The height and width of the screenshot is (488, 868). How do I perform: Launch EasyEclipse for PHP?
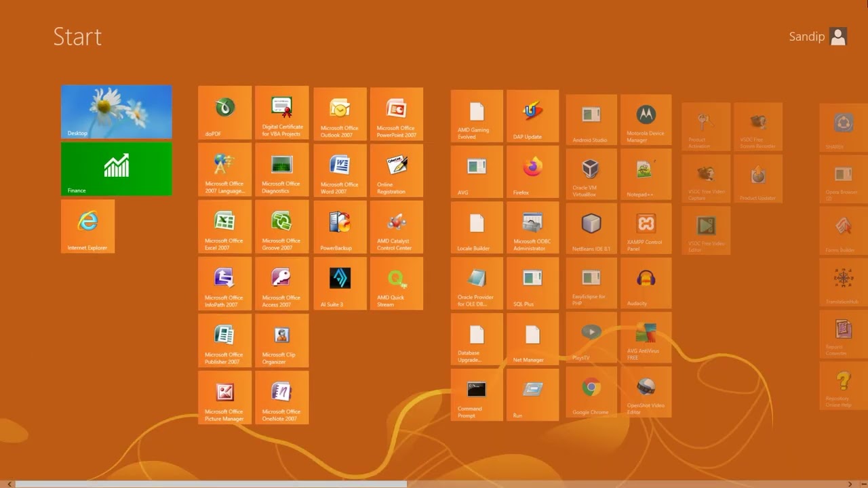pyautogui.click(x=592, y=283)
